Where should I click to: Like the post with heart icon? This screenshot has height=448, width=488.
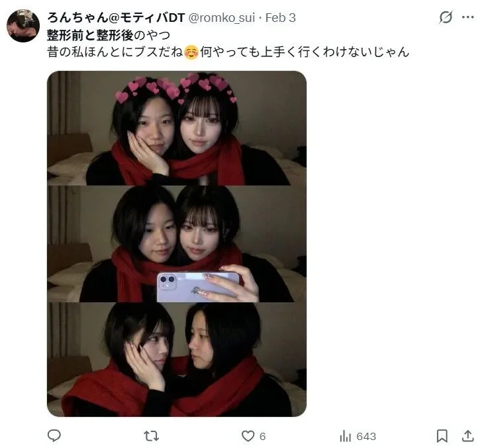pyautogui.click(x=248, y=436)
